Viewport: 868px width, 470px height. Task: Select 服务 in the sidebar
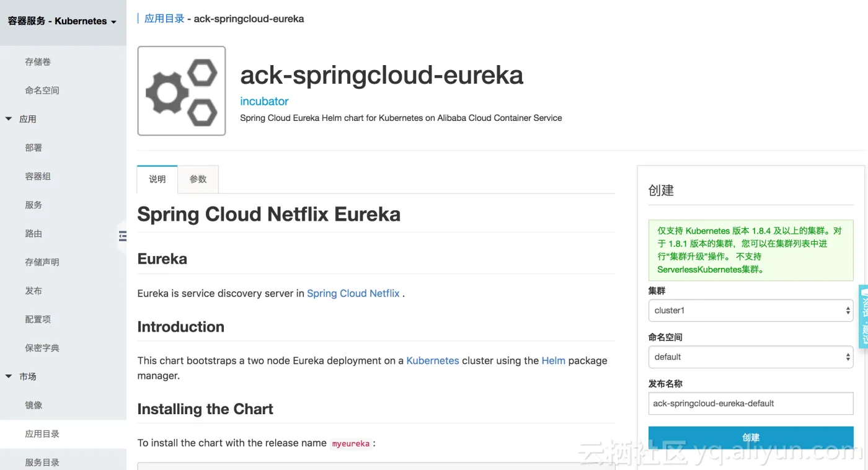coord(33,205)
